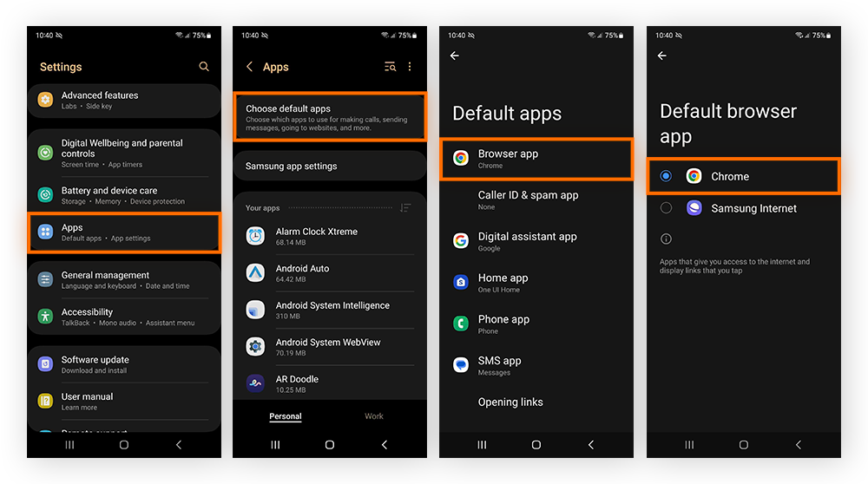Tap Android System WebView app name
The width and height of the screenshot is (868, 484).
[328, 343]
